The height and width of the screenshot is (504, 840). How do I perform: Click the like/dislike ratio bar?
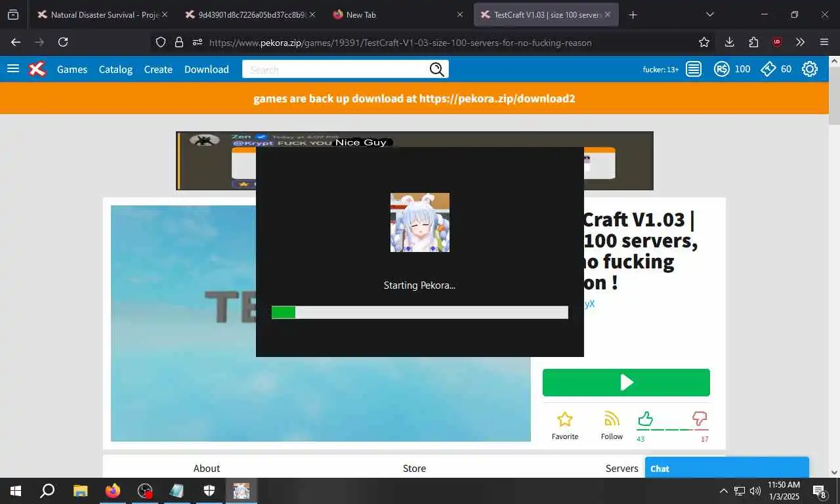673,430
